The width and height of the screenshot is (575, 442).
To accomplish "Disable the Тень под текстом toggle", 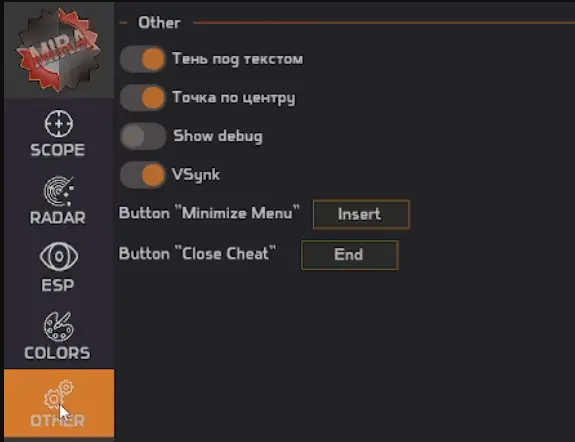I will (x=143, y=59).
